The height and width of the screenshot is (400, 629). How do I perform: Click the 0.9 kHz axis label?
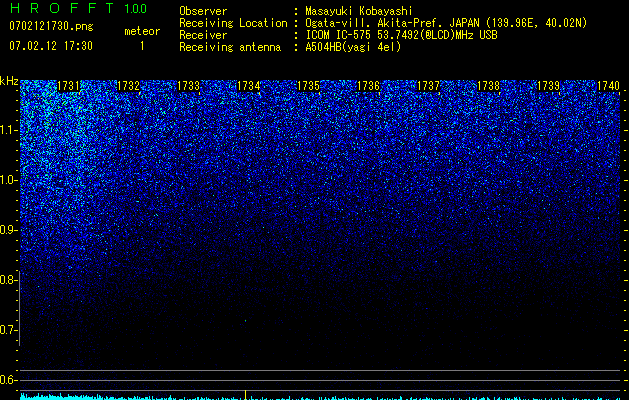[8, 230]
